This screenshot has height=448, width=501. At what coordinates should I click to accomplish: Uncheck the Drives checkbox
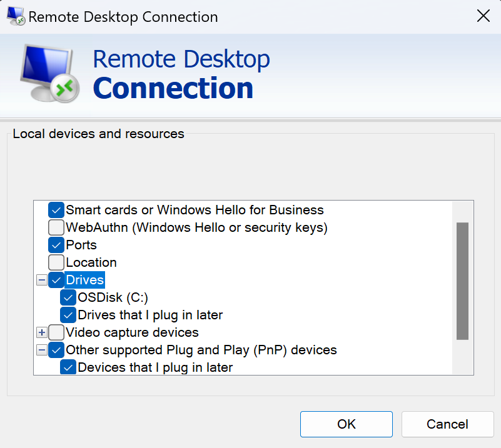pyautogui.click(x=56, y=280)
